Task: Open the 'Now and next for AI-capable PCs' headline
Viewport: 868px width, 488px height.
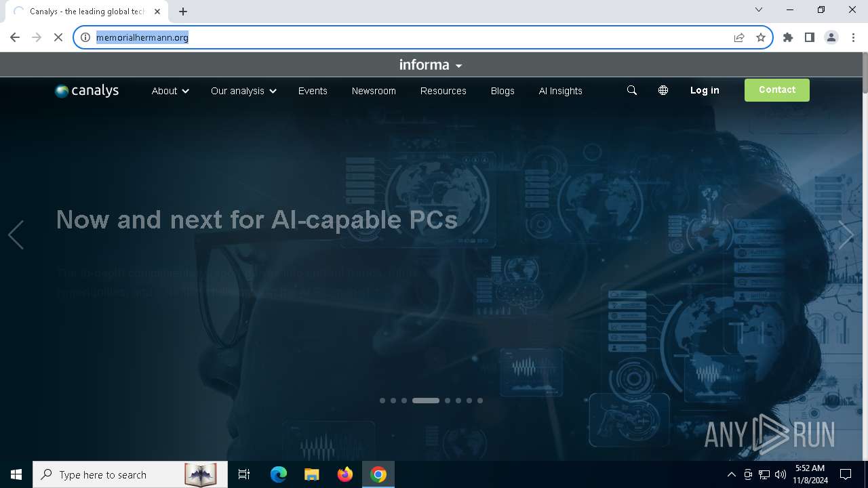Action: 257,220
